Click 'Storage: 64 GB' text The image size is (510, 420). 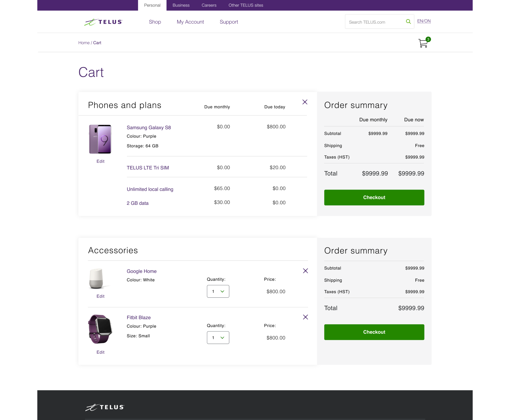coord(143,146)
